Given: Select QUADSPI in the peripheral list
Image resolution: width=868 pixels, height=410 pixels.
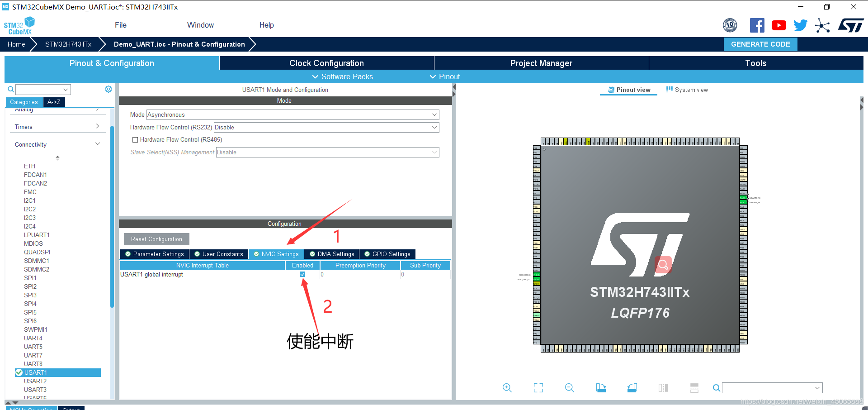Looking at the screenshot, I should [37, 252].
